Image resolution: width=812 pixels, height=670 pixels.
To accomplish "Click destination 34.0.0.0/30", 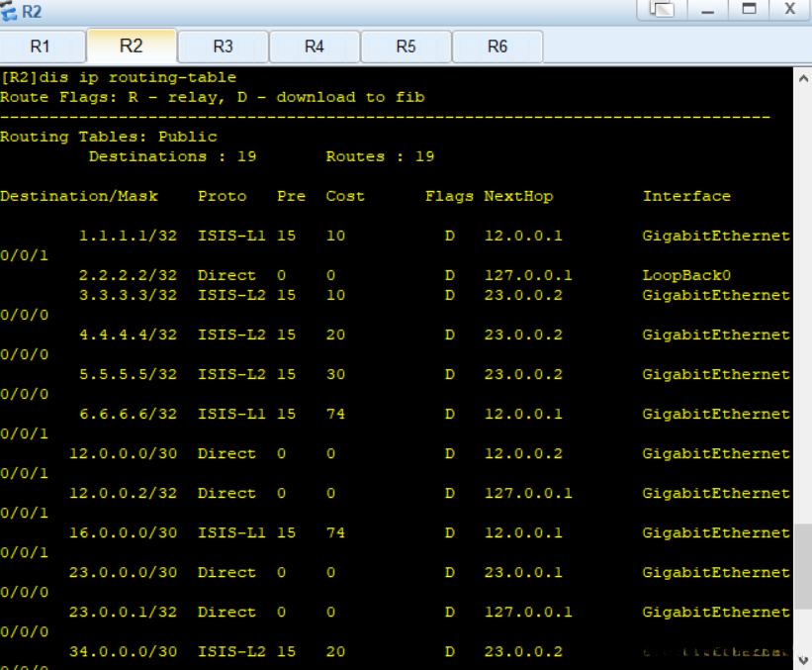I will point(124,652).
